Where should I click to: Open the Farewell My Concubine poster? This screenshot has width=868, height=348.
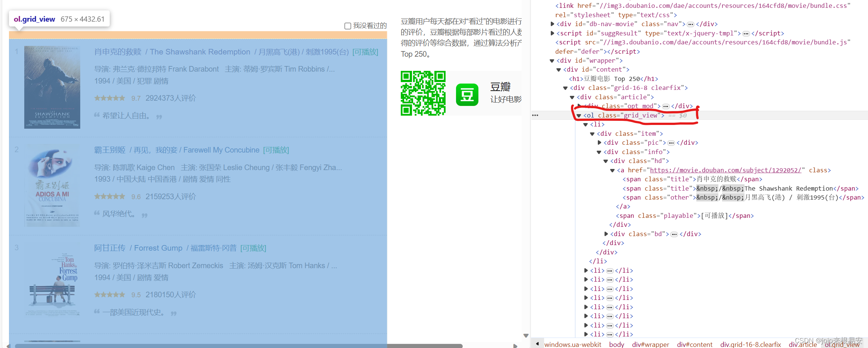[52, 185]
